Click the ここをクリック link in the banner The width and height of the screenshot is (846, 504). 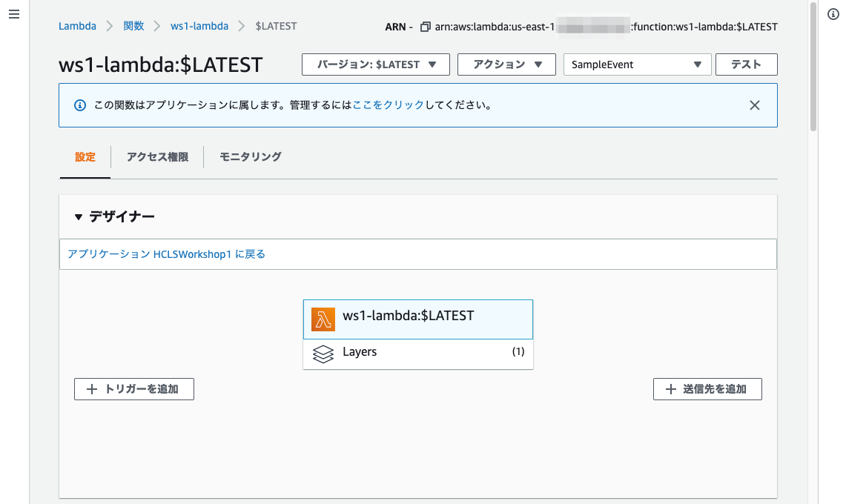(x=388, y=105)
